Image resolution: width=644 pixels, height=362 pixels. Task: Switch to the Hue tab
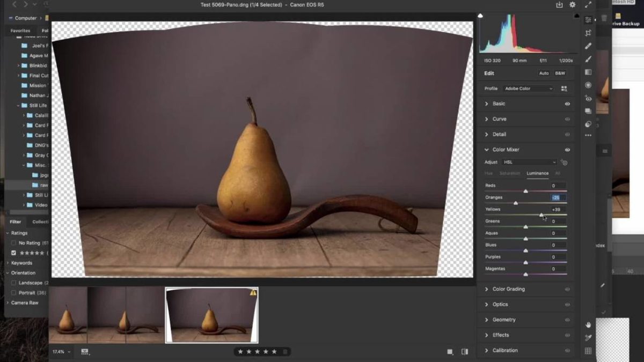click(488, 173)
